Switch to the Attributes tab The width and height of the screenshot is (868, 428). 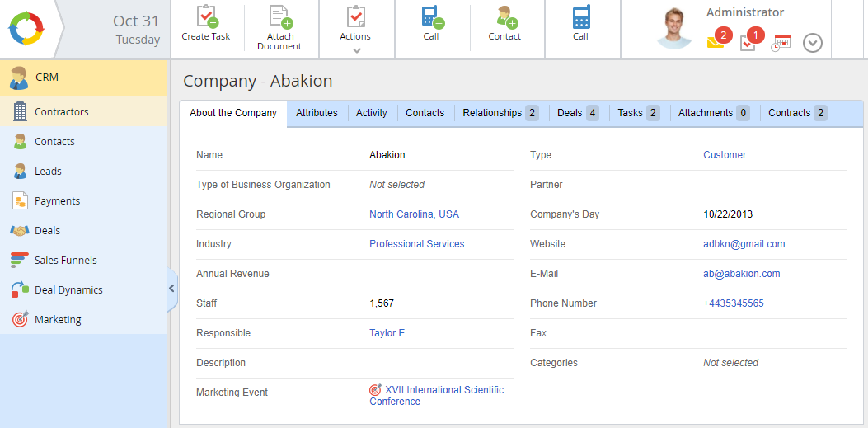317,113
